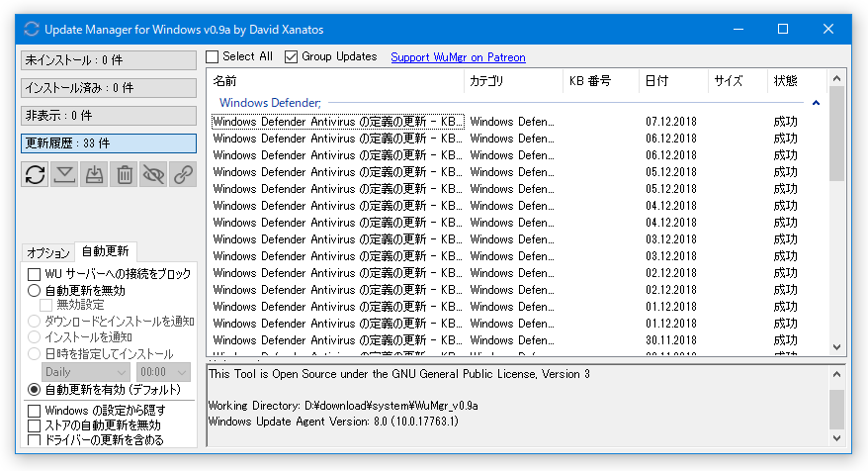
Task: Enable WU サーバーへの接続をブロック checkbox
Action: click(35, 274)
